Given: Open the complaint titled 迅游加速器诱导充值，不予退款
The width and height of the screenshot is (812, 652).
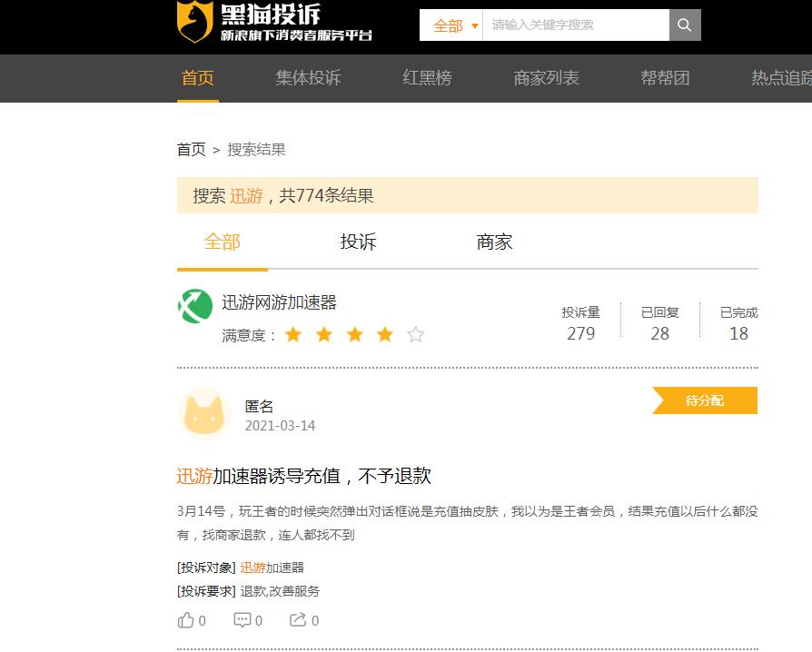Looking at the screenshot, I should tap(303, 476).
